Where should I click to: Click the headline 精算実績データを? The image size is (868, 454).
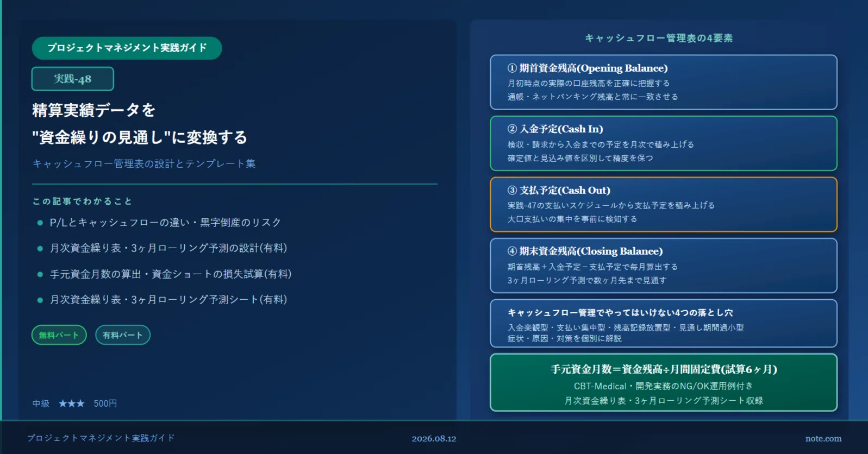pos(94,110)
